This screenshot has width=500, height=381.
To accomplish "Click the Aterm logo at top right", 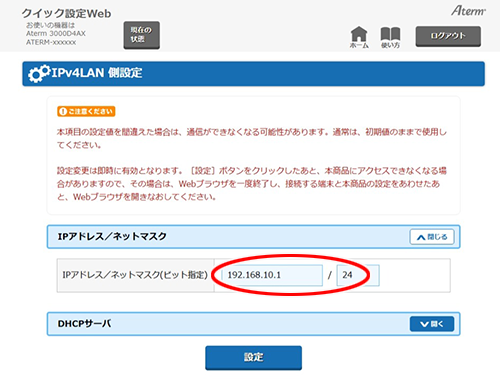I will 468,11.
